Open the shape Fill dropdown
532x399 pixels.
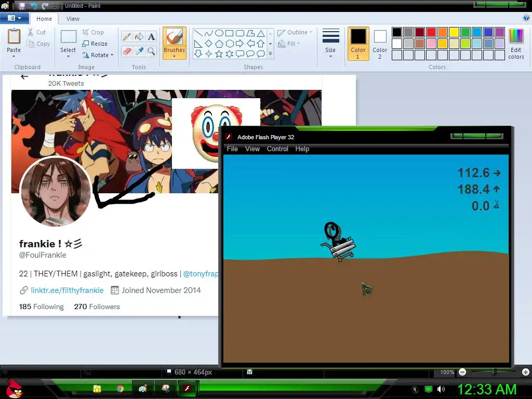289,44
